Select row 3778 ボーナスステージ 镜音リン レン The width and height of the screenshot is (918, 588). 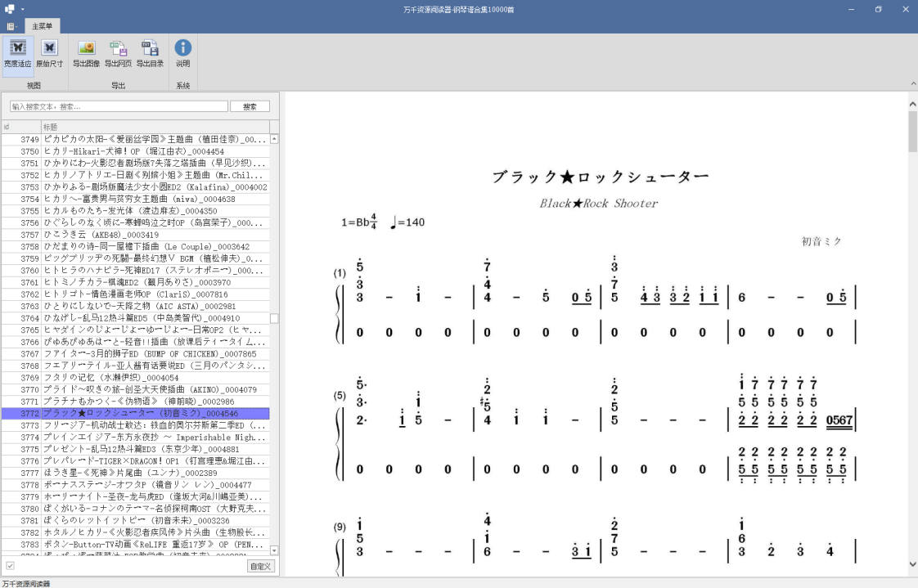135,484
